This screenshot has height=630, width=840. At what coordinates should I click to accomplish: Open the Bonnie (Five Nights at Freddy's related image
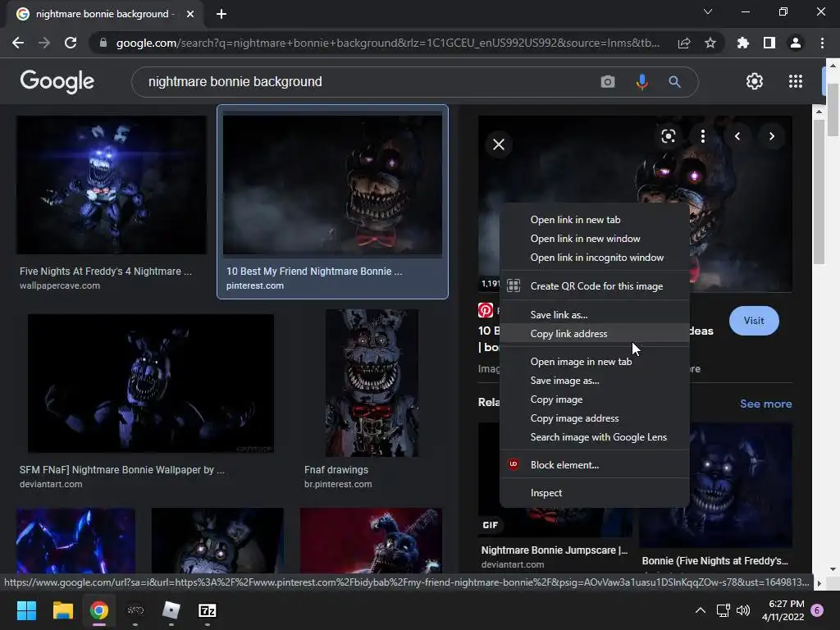coord(741,485)
